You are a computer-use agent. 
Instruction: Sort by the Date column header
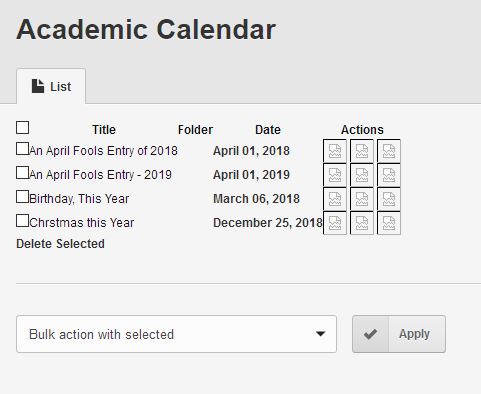pyautogui.click(x=268, y=130)
